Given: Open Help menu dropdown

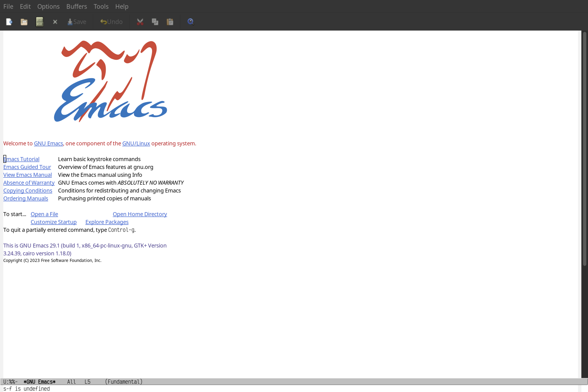Looking at the screenshot, I should click(122, 6).
